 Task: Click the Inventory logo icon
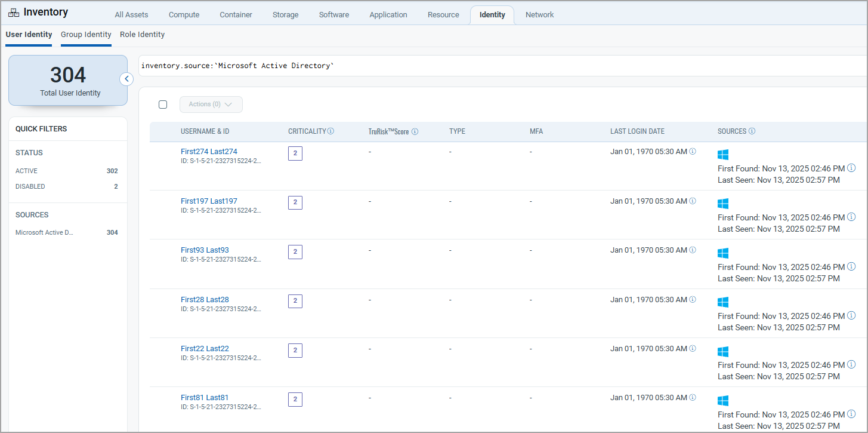point(14,13)
